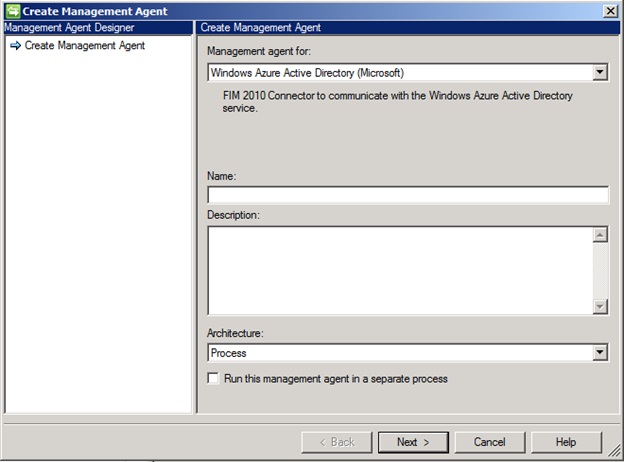This screenshot has width=624, height=462.
Task: Enable Run this management agent in separate process
Action: (x=213, y=378)
